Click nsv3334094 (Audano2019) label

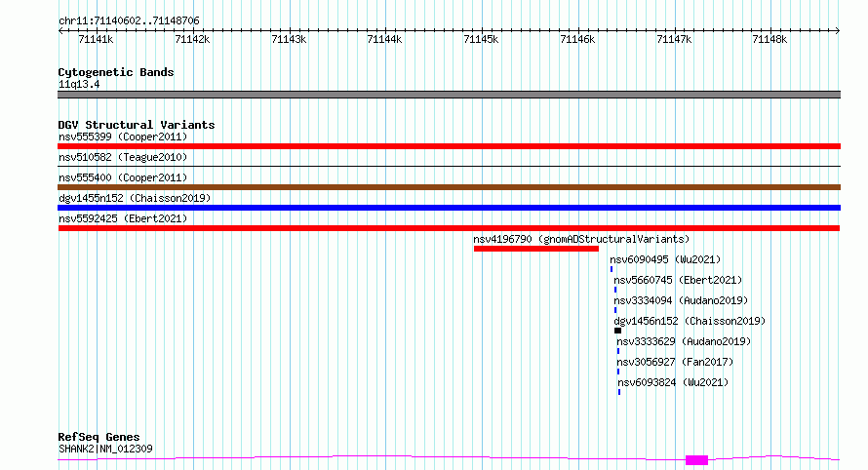(681, 300)
